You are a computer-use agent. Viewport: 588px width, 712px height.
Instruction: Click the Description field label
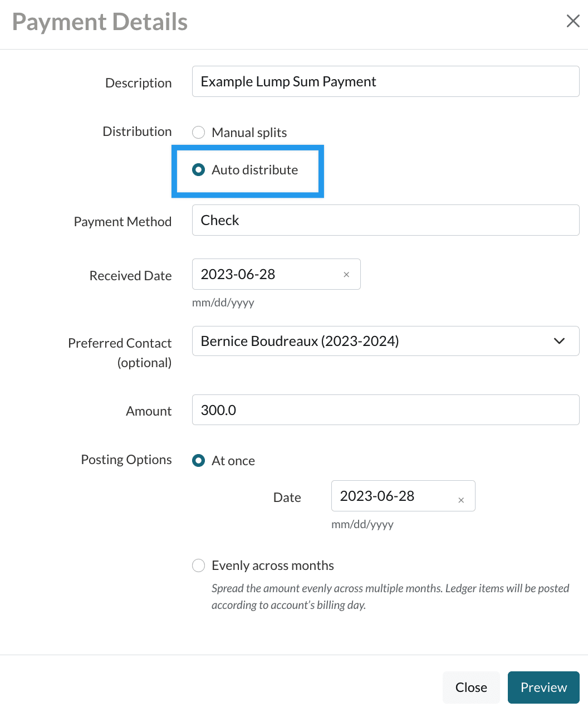pyautogui.click(x=138, y=83)
